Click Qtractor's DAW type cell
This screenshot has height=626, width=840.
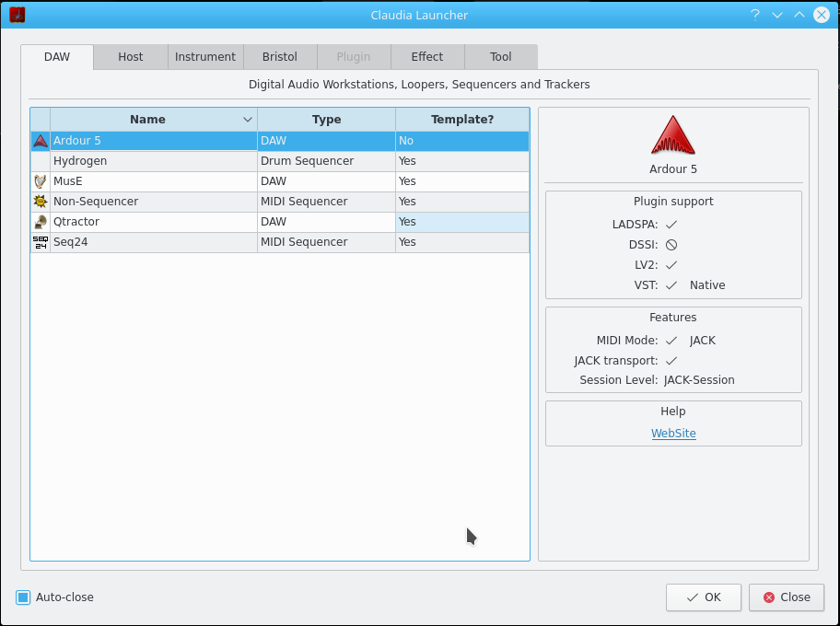[x=326, y=222]
